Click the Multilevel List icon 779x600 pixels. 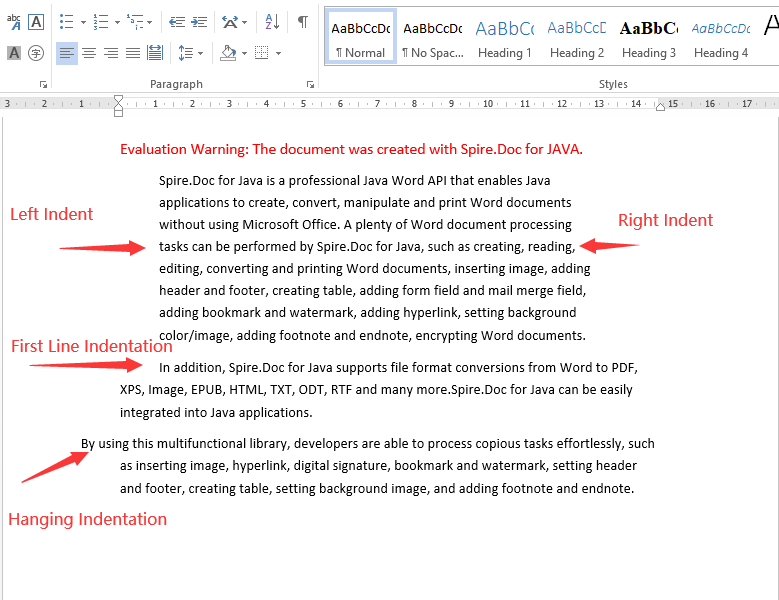(x=135, y=22)
